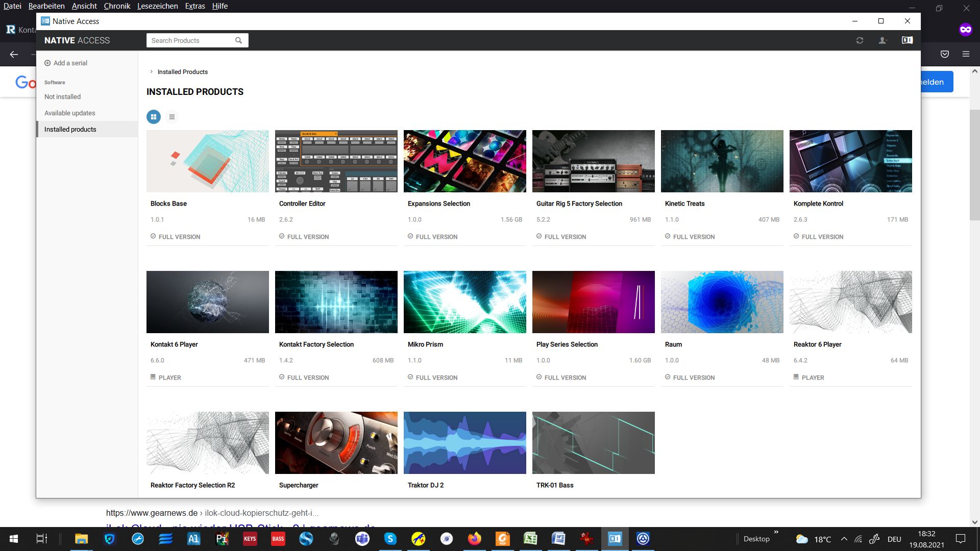The width and height of the screenshot is (980, 551).
Task: Open the Mikro Prism thumbnail
Action: pyautogui.click(x=465, y=302)
